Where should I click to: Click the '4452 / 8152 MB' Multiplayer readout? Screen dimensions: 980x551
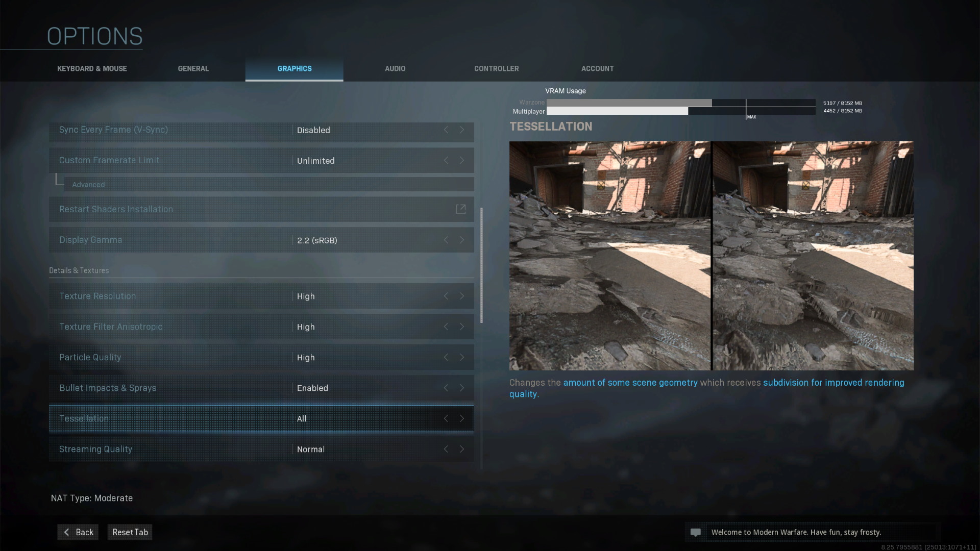[x=843, y=111]
